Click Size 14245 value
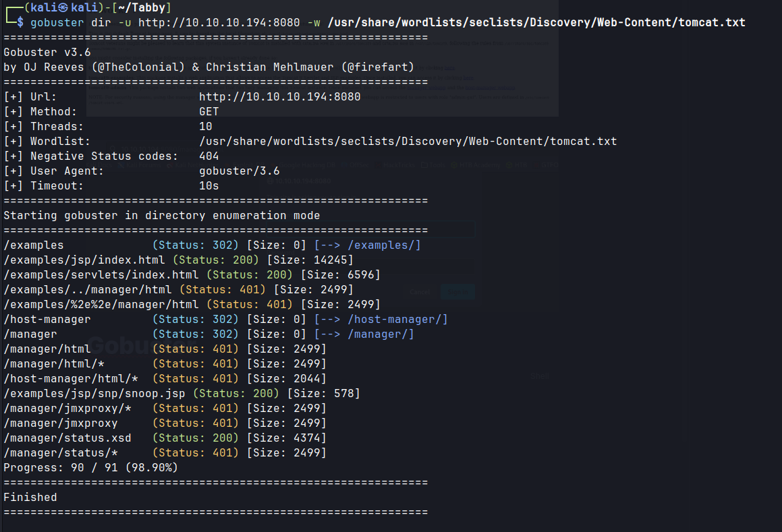Image resolution: width=782 pixels, height=532 pixels. tap(330, 260)
